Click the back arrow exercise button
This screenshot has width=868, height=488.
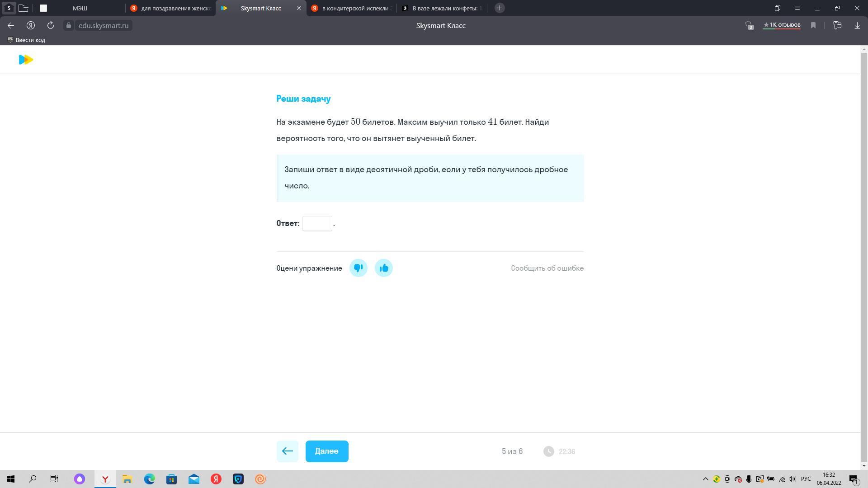[287, 451]
